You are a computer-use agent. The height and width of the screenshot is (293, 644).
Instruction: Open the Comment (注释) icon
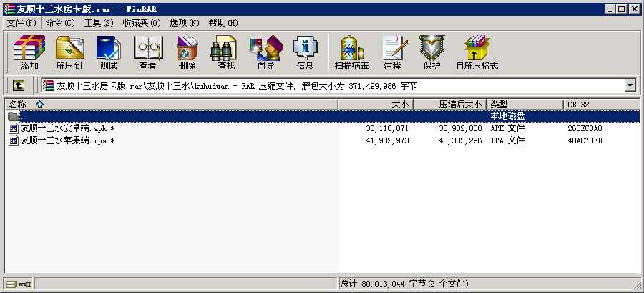pos(394,52)
